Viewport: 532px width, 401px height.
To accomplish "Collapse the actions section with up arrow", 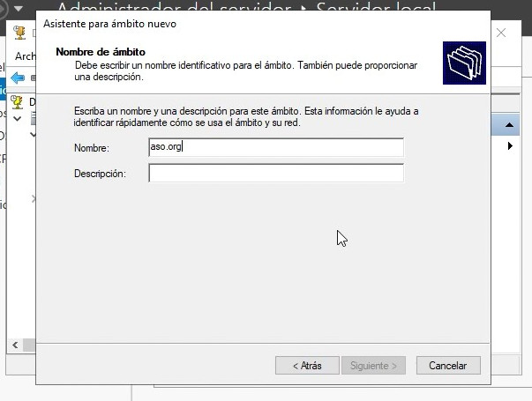I will pyautogui.click(x=510, y=127).
